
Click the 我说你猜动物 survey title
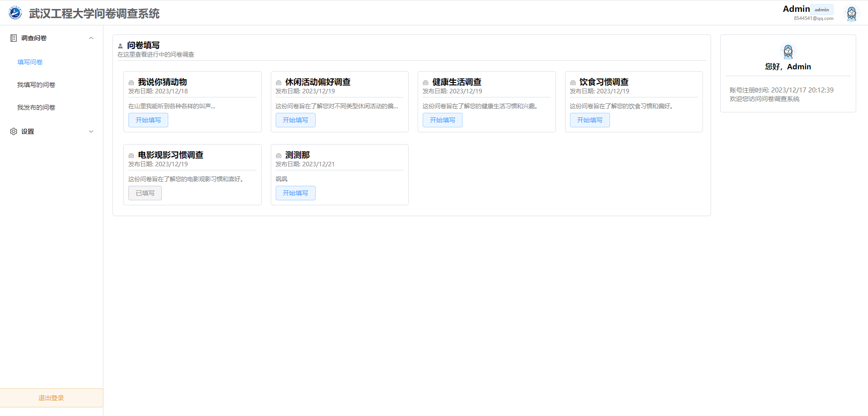pyautogui.click(x=162, y=82)
